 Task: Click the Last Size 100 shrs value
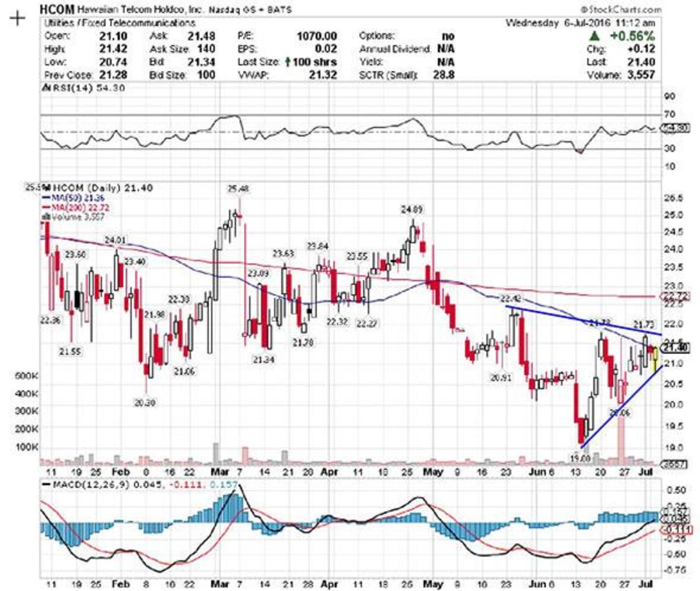(x=315, y=62)
